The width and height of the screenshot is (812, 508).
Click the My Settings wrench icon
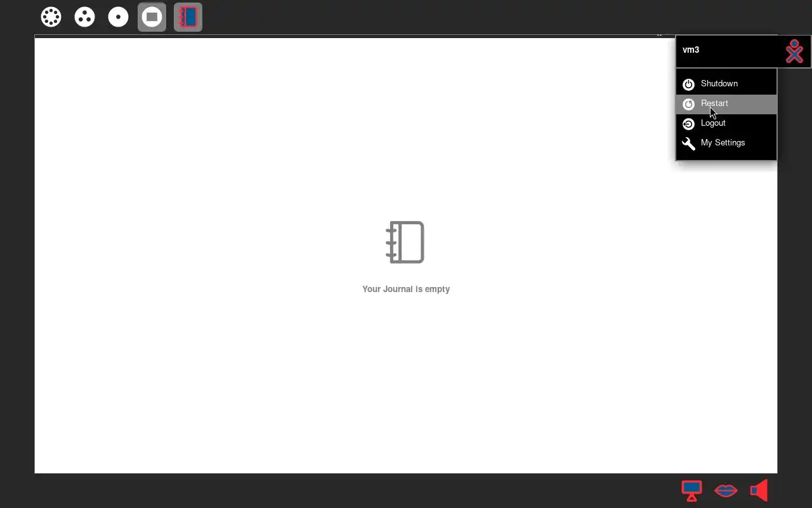tap(688, 144)
